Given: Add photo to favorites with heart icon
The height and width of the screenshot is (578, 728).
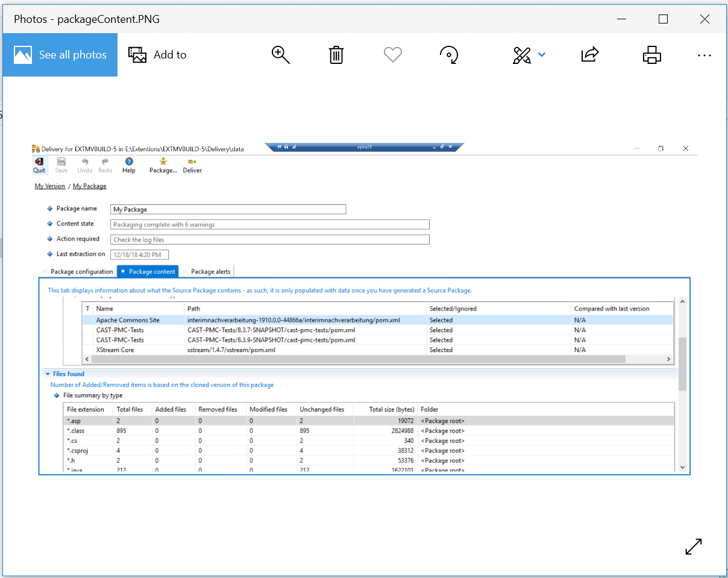Looking at the screenshot, I should pos(392,55).
